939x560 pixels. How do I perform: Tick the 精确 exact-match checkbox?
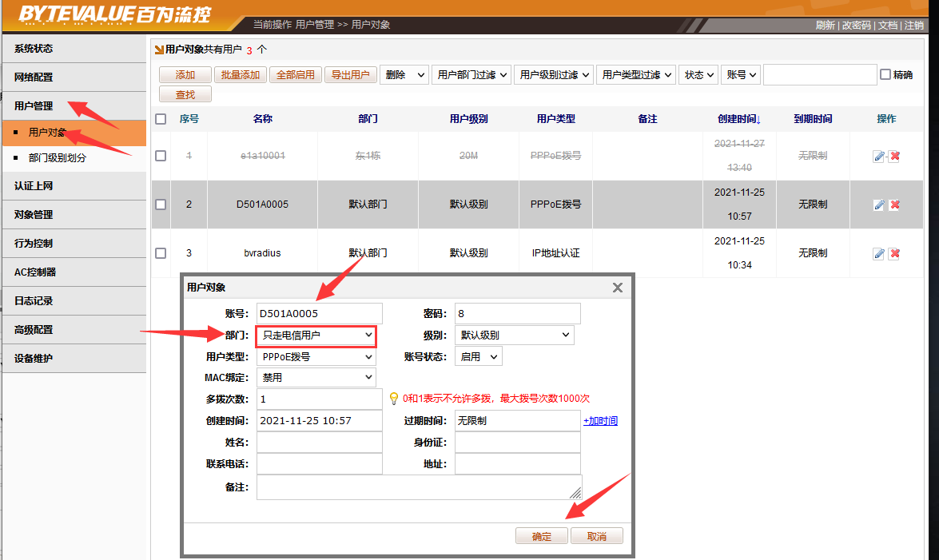click(x=885, y=75)
